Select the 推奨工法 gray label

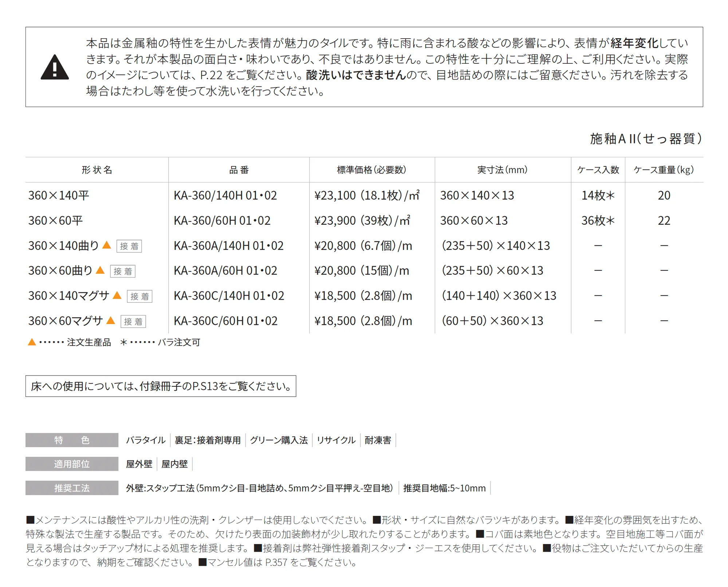tap(72, 488)
